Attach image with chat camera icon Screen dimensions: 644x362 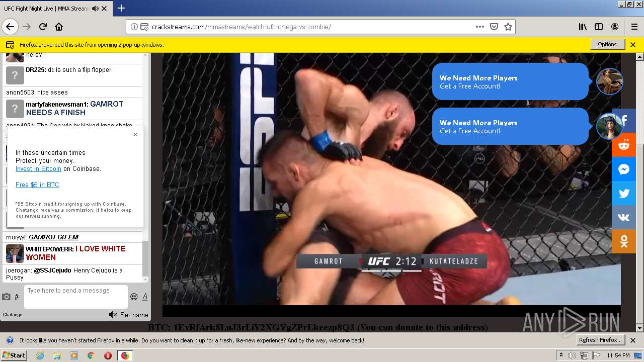[6, 297]
